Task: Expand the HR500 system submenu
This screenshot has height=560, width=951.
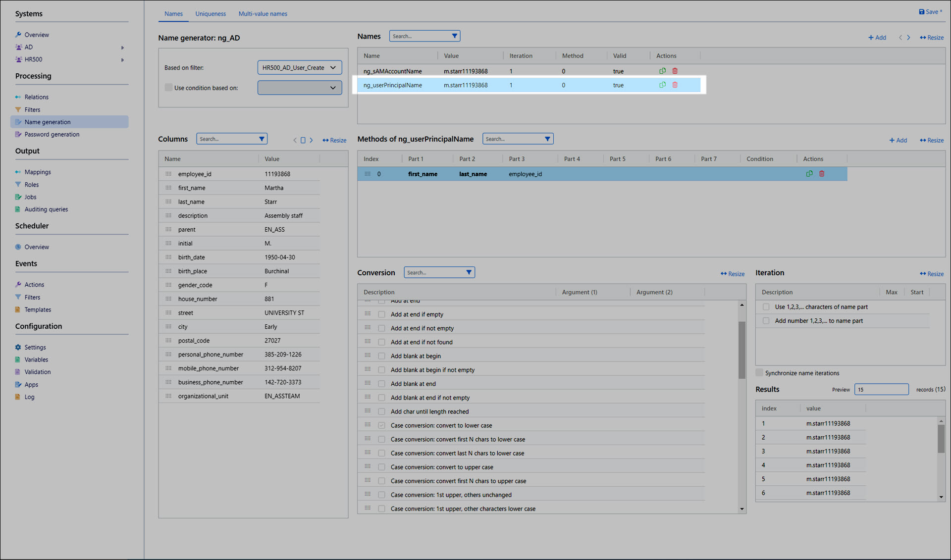Action: point(122,60)
